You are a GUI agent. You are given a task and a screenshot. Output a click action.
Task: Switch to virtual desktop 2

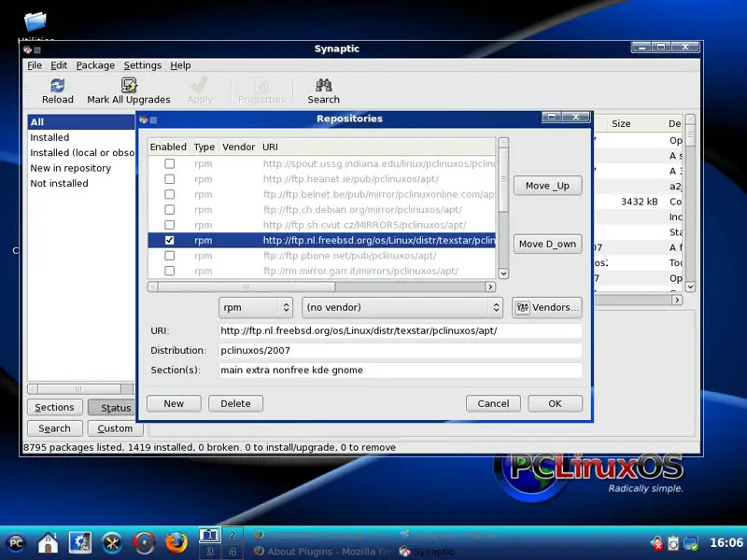pyautogui.click(x=232, y=535)
